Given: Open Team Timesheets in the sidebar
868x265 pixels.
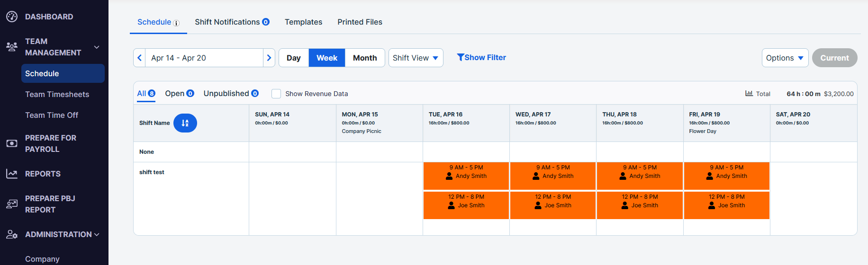Looking at the screenshot, I should point(57,94).
